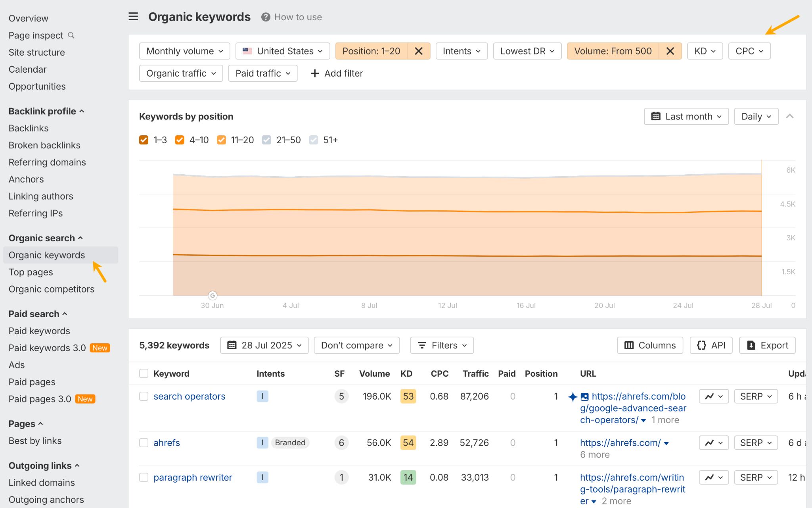Remove the Position: 1–20 filter

tap(419, 51)
